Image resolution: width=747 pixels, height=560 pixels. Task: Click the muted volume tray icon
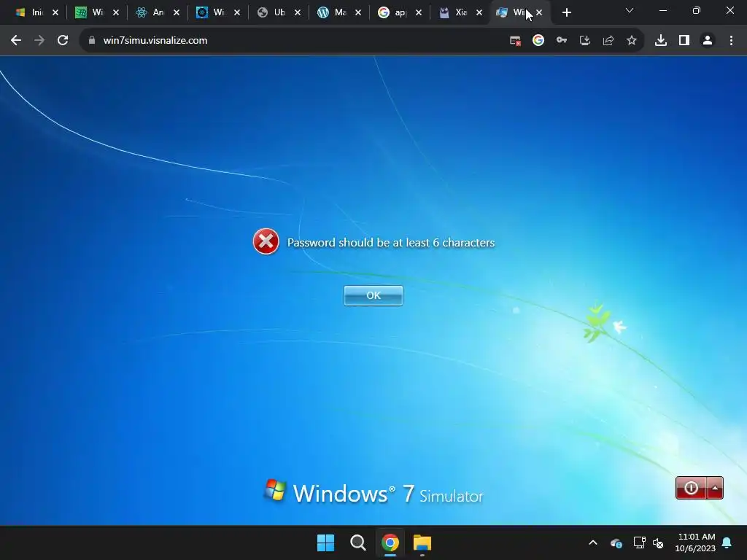coord(659,542)
